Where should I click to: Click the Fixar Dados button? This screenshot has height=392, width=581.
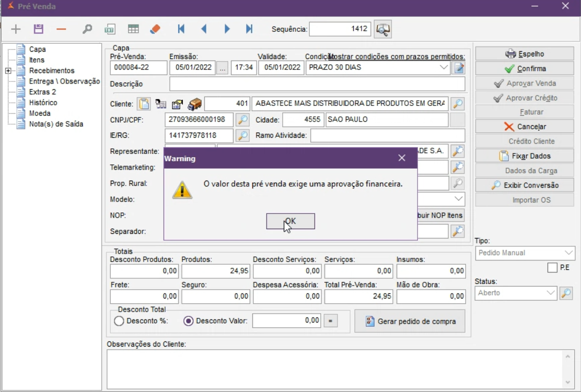coord(525,156)
